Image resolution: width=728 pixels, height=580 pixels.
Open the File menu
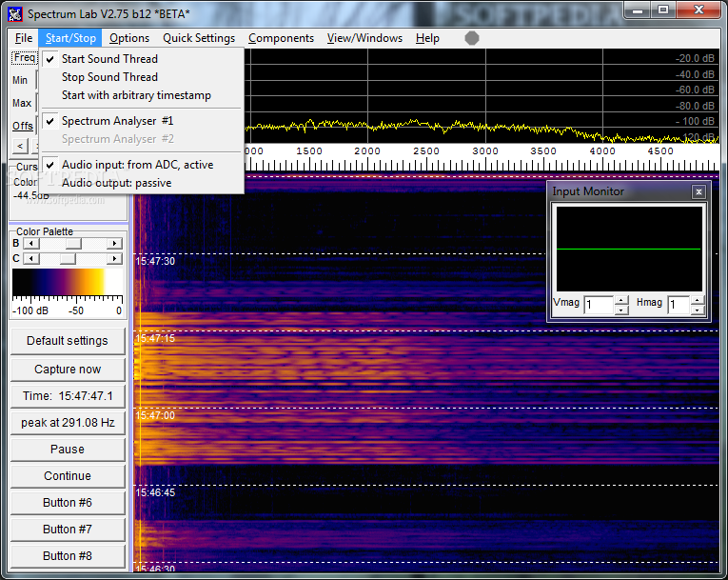coord(24,38)
